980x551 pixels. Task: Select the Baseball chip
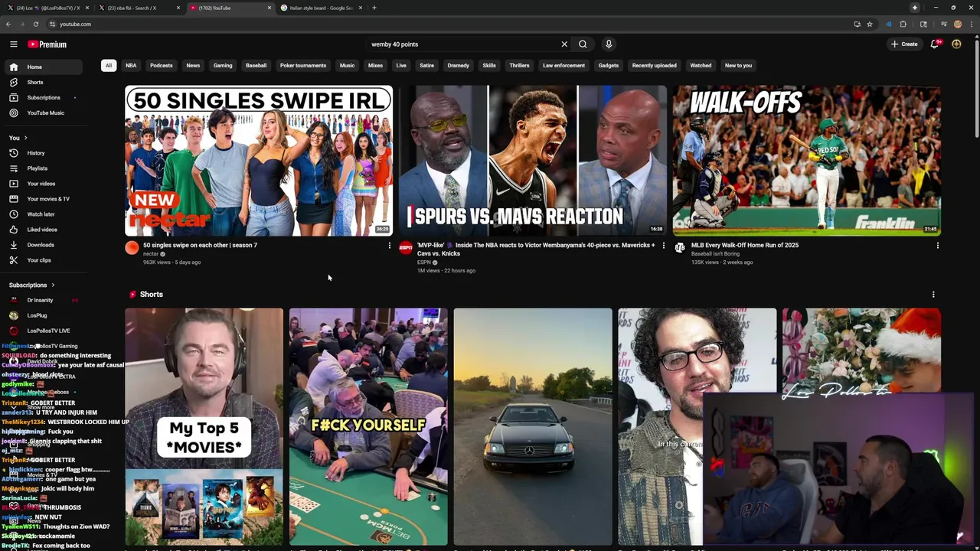pyautogui.click(x=256, y=66)
